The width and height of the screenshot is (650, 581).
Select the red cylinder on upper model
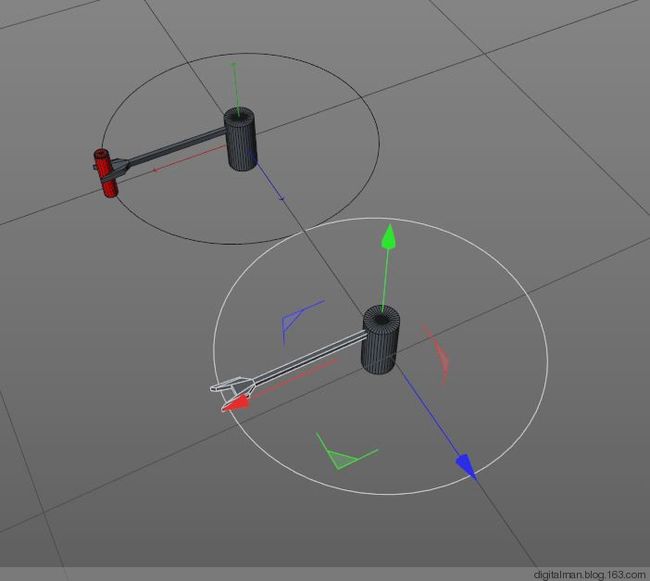pyautogui.click(x=106, y=173)
